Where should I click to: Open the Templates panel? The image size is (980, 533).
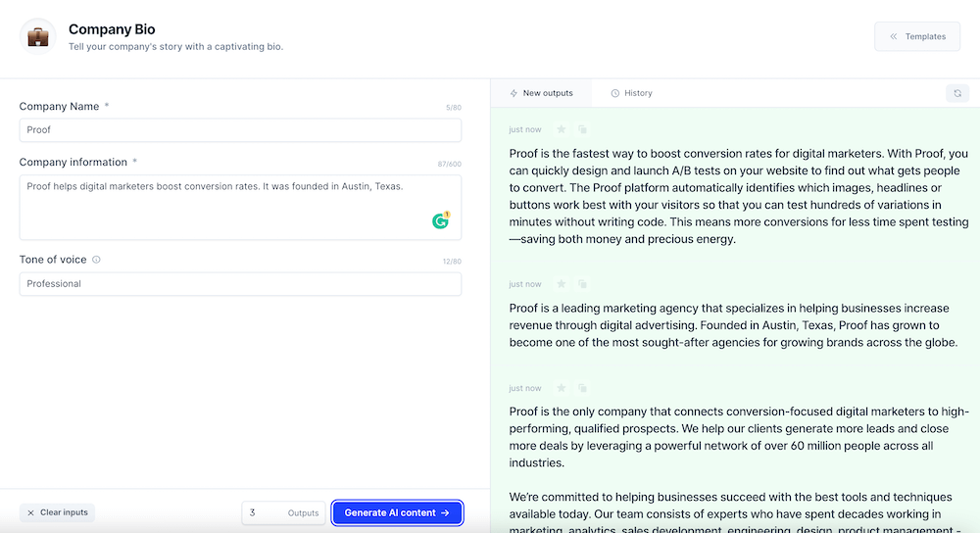tap(917, 36)
